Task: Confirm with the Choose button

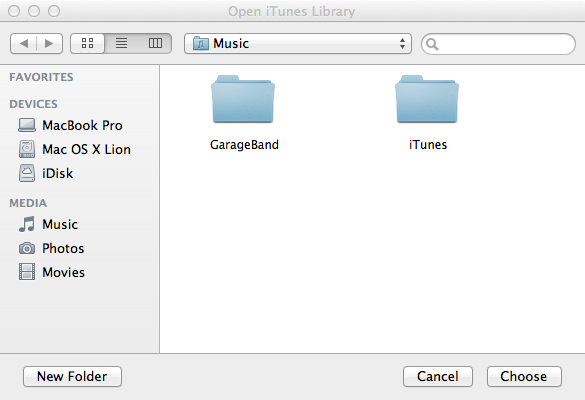Action: [524, 376]
